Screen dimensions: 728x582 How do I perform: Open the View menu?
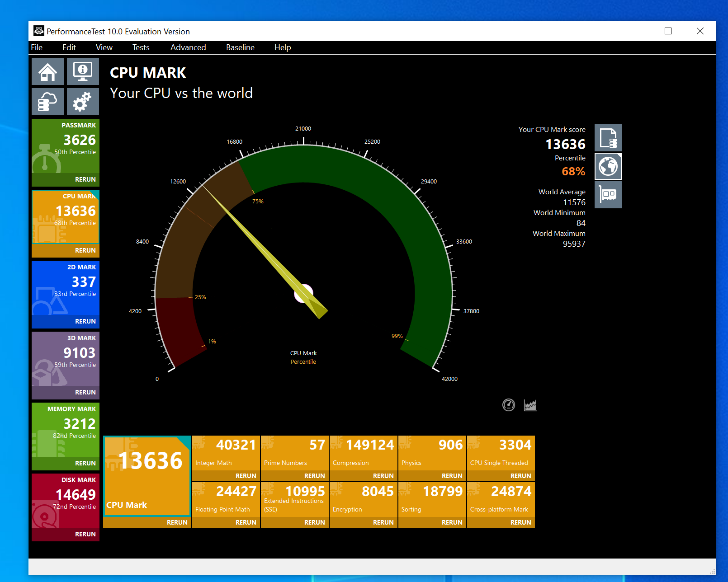104,47
